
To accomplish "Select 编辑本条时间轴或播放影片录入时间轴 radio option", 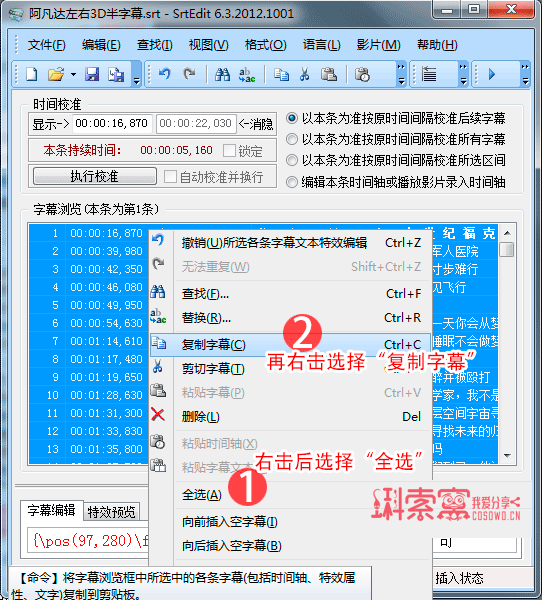I will [292, 182].
